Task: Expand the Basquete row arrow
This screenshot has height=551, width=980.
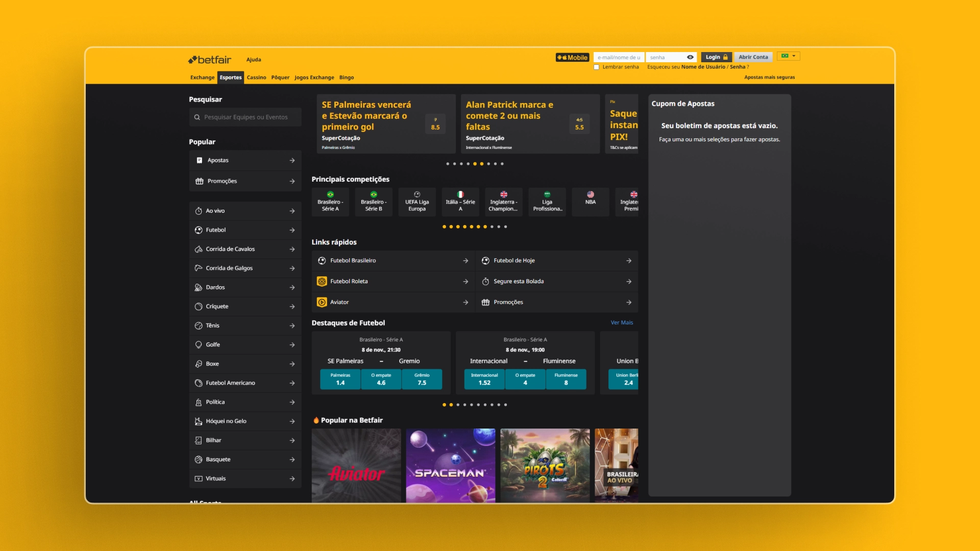Action: click(292, 460)
